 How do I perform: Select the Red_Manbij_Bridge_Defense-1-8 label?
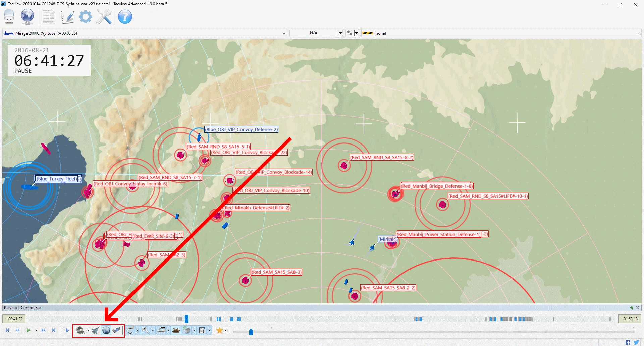pyautogui.click(x=437, y=186)
